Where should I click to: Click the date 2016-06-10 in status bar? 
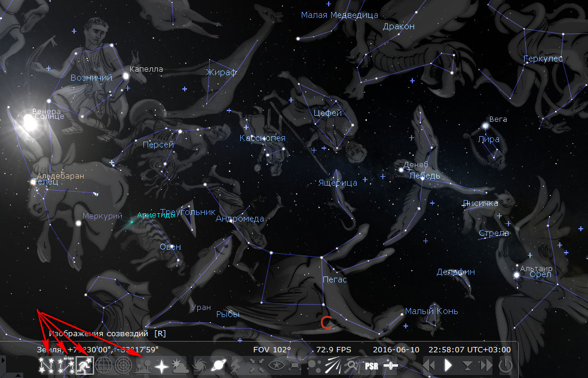click(396, 349)
